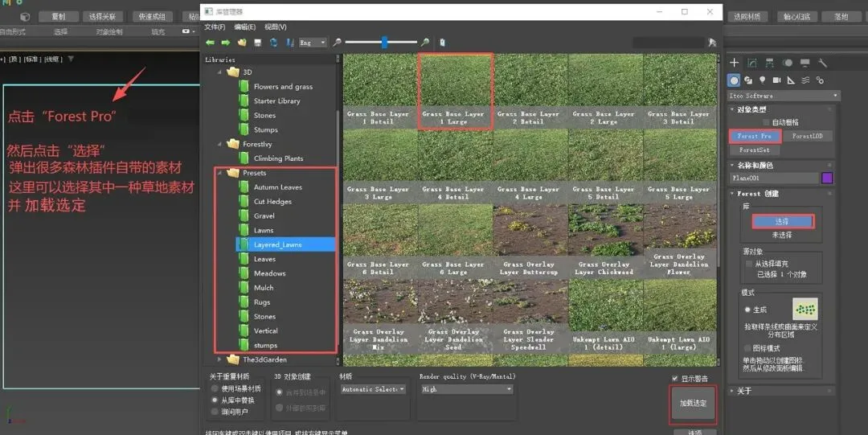Open the Hierarchy panel icon
The image size is (868, 435).
(x=769, y=63)
